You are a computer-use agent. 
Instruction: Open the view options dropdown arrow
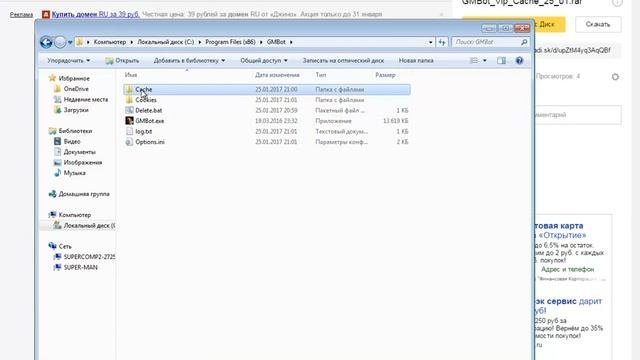pos(484,60)
